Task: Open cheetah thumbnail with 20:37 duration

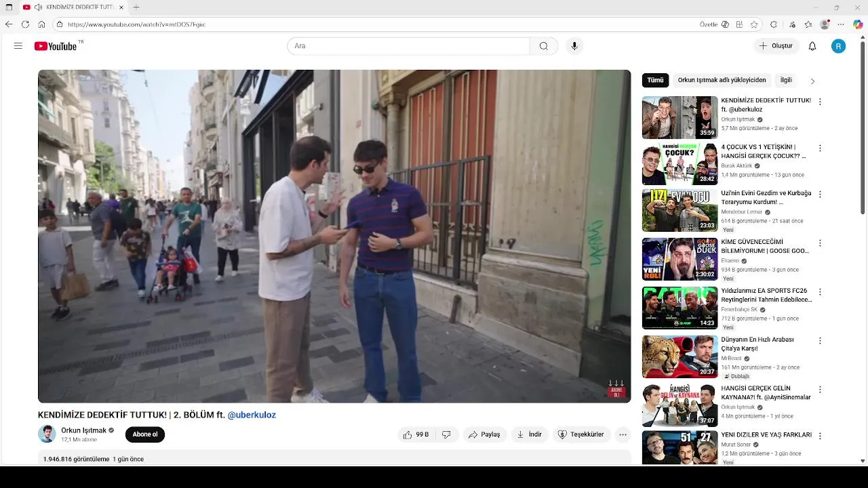Action: coord(679,357)
